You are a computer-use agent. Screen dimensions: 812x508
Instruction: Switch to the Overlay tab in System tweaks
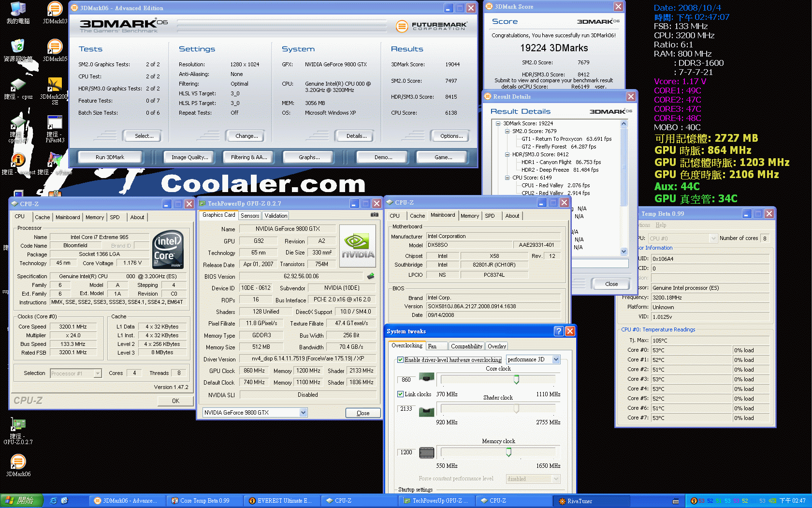[496, 346]
